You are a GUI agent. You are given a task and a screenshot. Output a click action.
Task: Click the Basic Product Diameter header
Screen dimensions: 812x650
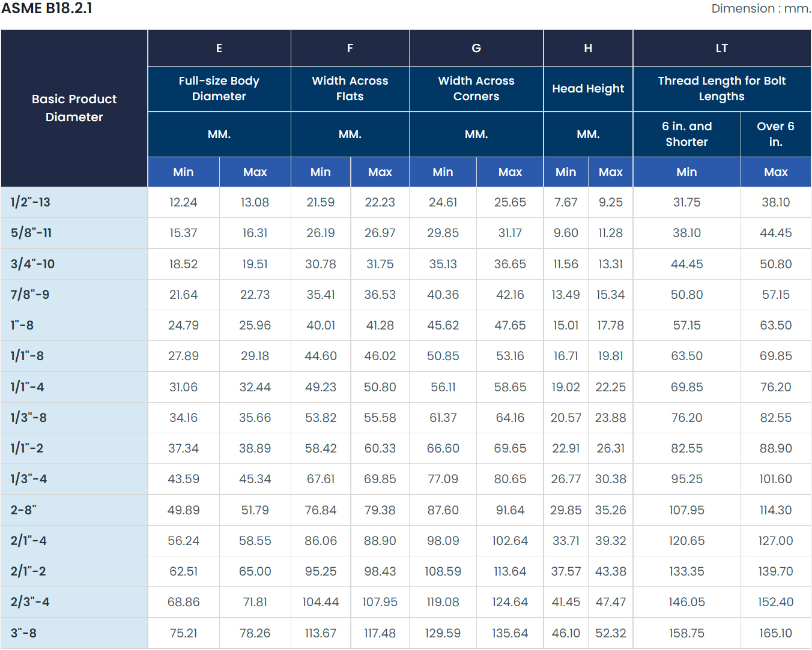click(74, 108)
